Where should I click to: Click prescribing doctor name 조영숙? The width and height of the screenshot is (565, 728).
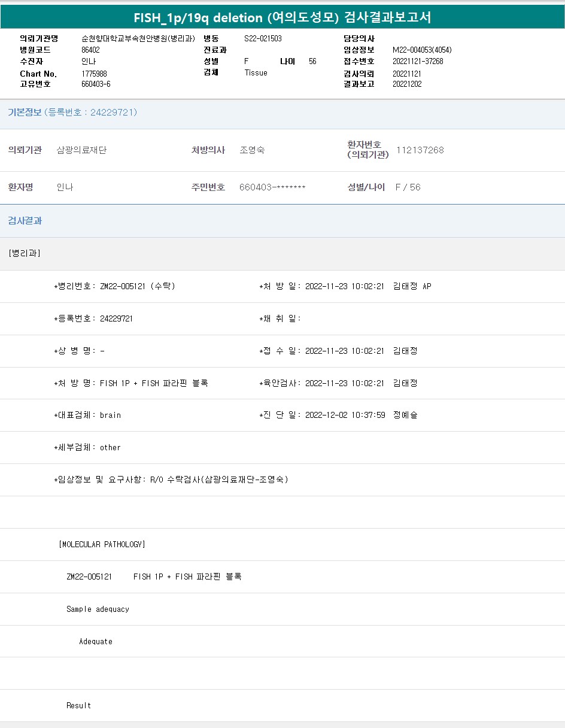pos(252,150)
